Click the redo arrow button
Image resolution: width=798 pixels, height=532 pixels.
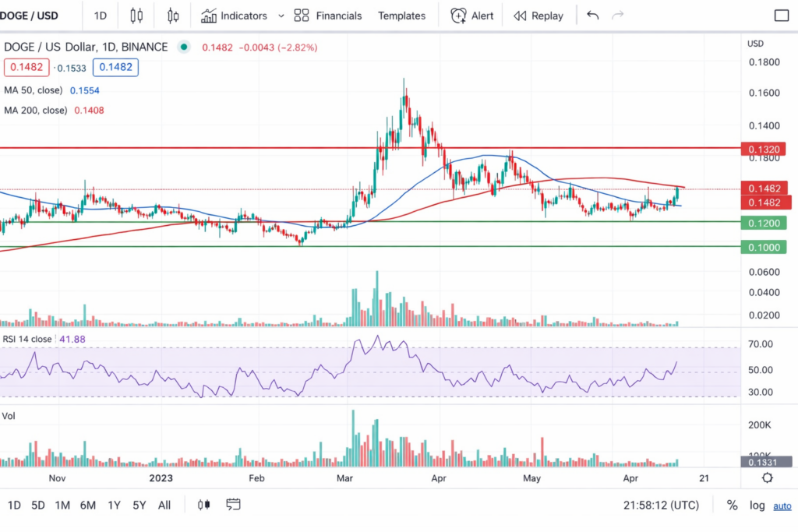click(x=617, y=15)
